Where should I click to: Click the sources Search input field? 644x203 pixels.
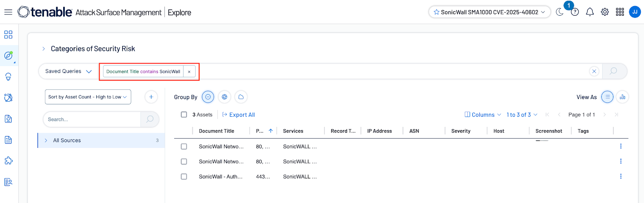coord(92,120)
